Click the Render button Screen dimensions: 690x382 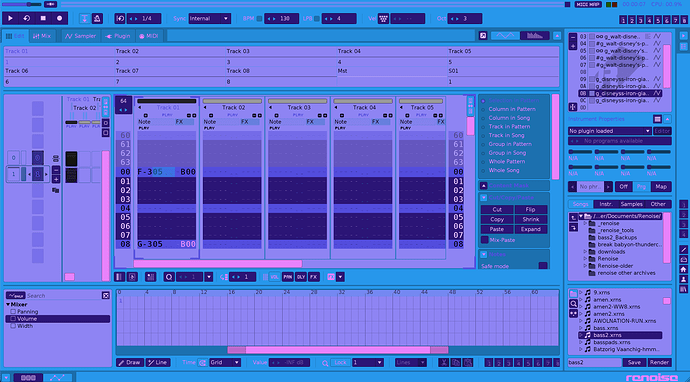660,363
